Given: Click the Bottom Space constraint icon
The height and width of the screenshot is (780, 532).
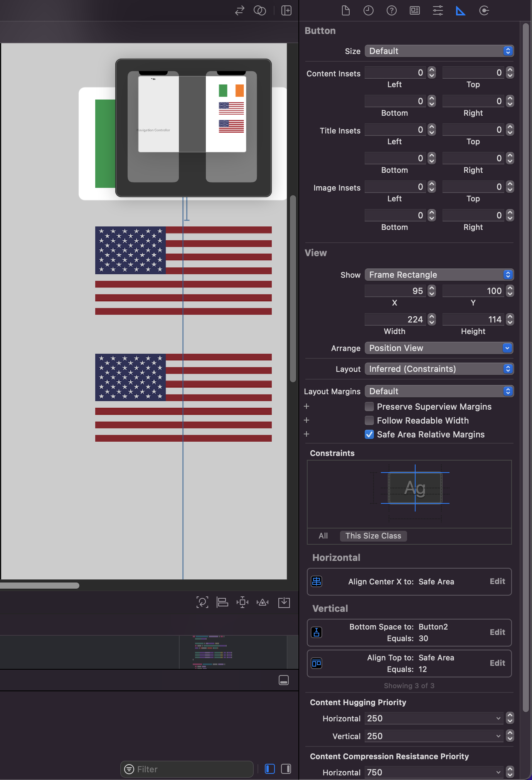Looking at the screenshot, I should coord(317,632).
